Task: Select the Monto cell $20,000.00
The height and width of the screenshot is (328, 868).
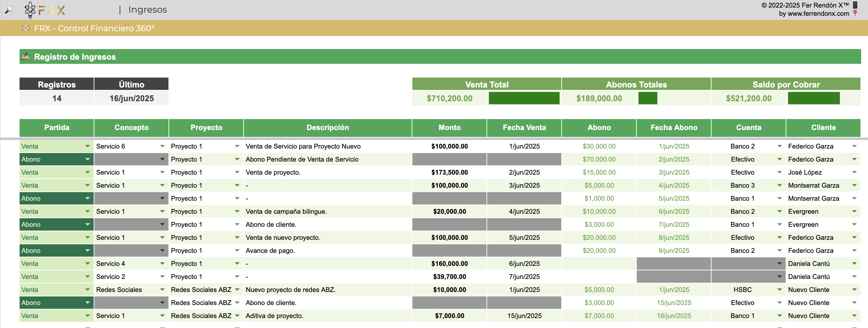Action: click(x=449, y=211)
